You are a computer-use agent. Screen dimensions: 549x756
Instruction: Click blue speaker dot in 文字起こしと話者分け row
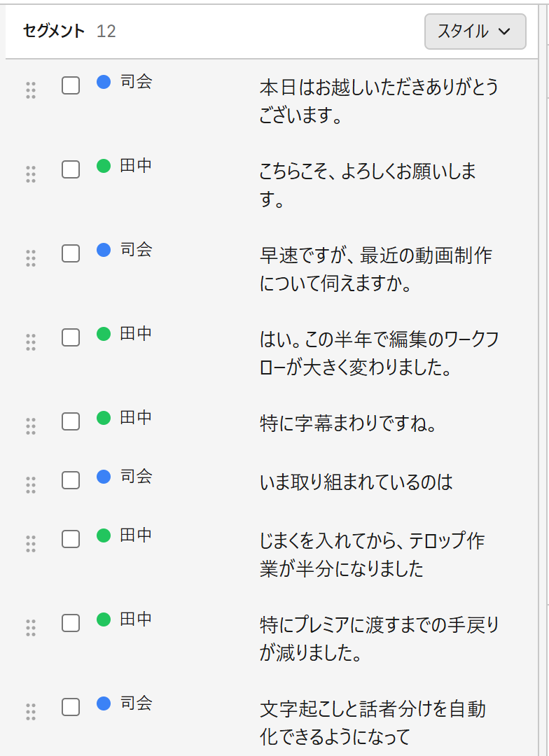tap(104, 703)
